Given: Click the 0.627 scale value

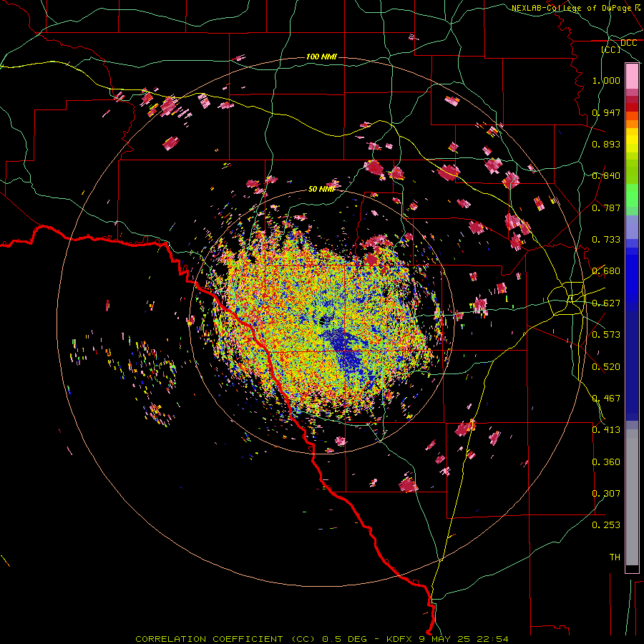Looking at the screenshot, I should (x=606, y=303).
